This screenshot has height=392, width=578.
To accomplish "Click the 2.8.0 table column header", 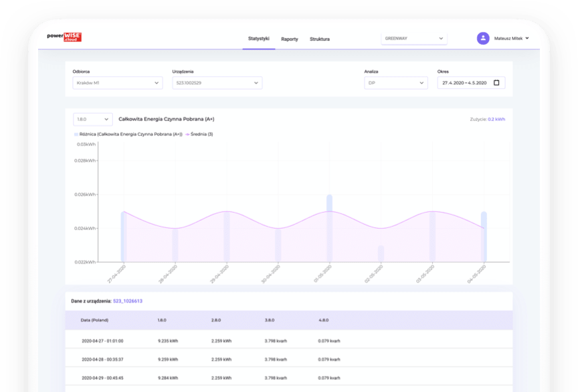I will [x=216, y=320].
